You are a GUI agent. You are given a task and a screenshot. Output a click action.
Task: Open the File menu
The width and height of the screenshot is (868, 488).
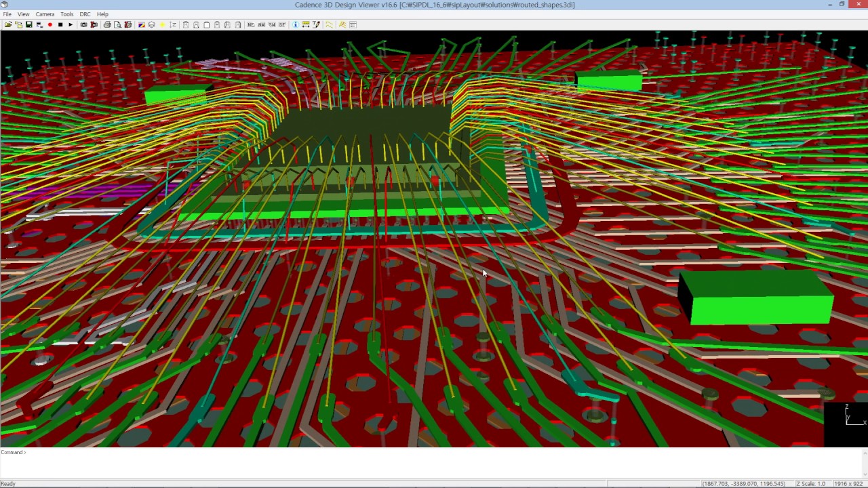[x=7, y=14]
